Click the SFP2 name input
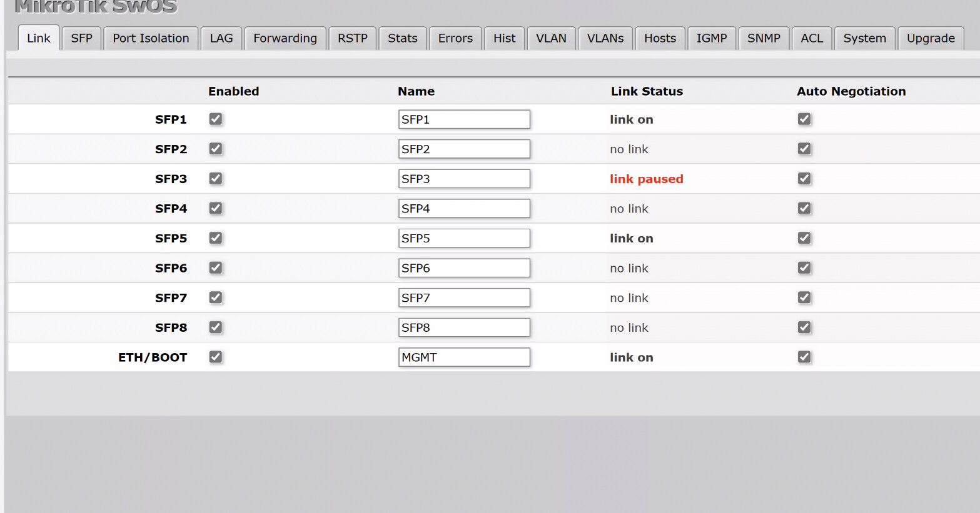The image size is (980, 513). pos(464,149)
